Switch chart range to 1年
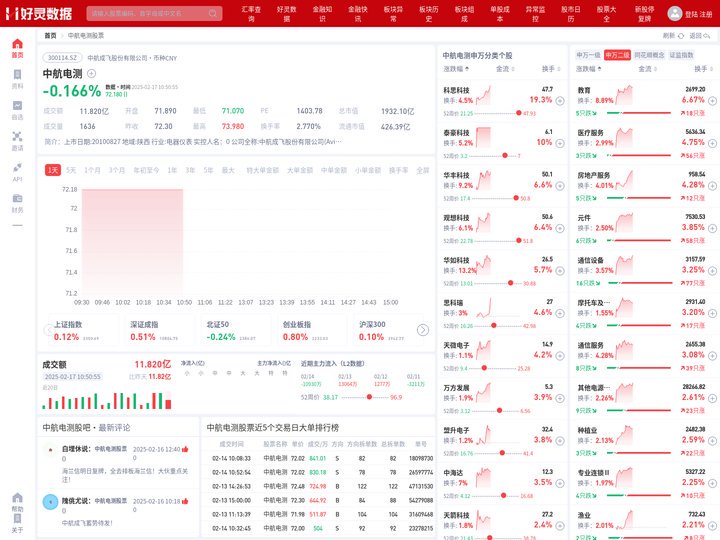The height and width of the screenshot is (540, 720). 172,170
